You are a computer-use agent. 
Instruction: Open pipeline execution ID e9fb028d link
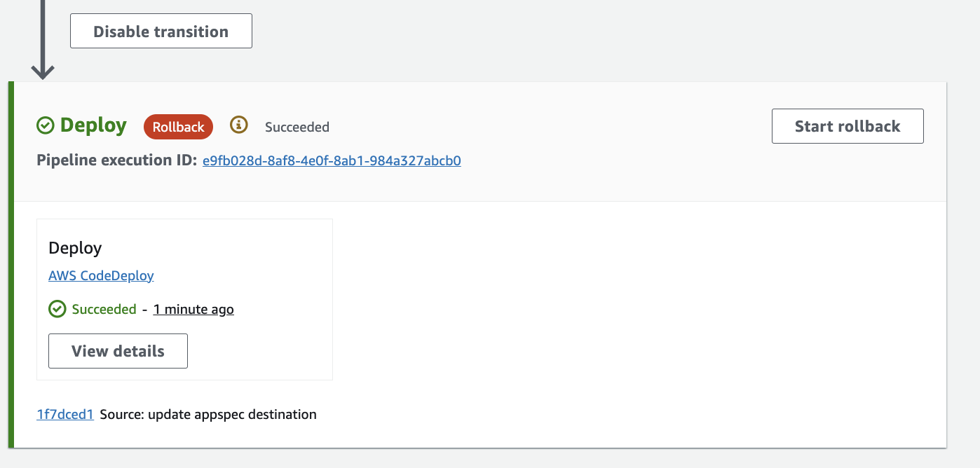coord(332,160)
